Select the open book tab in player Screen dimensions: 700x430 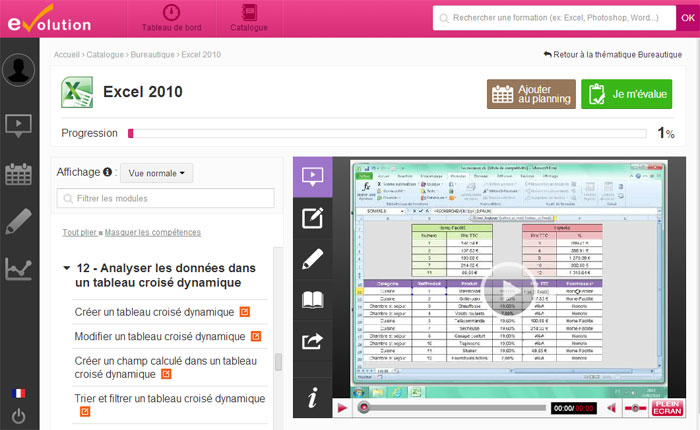tap(312, 300)
